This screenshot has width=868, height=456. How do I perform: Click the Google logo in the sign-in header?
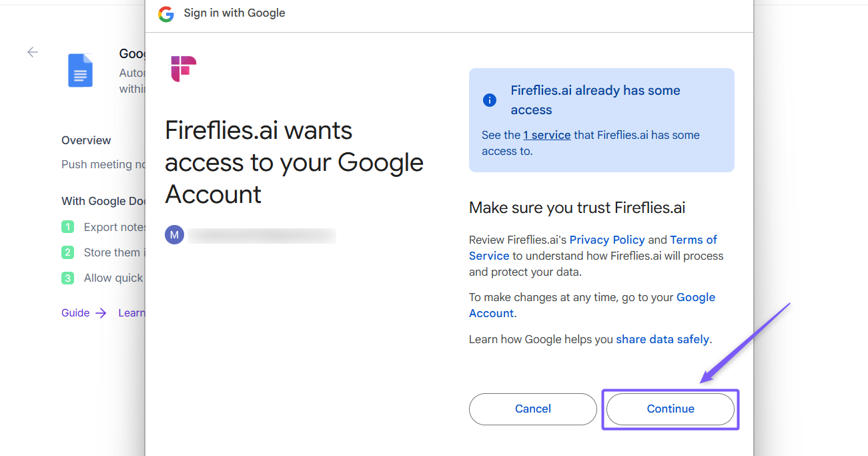[x=166, y=13]
